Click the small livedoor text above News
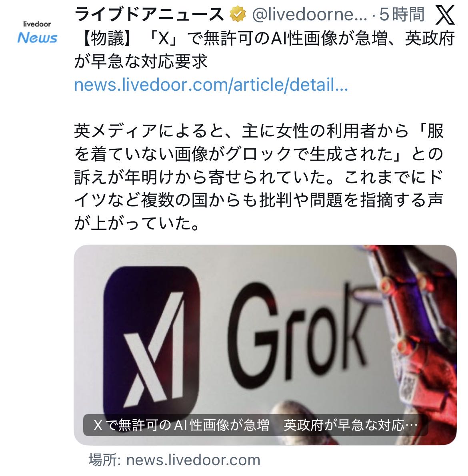Image resolution: width=468 pixels, height=476 pixels. [37, 24]
